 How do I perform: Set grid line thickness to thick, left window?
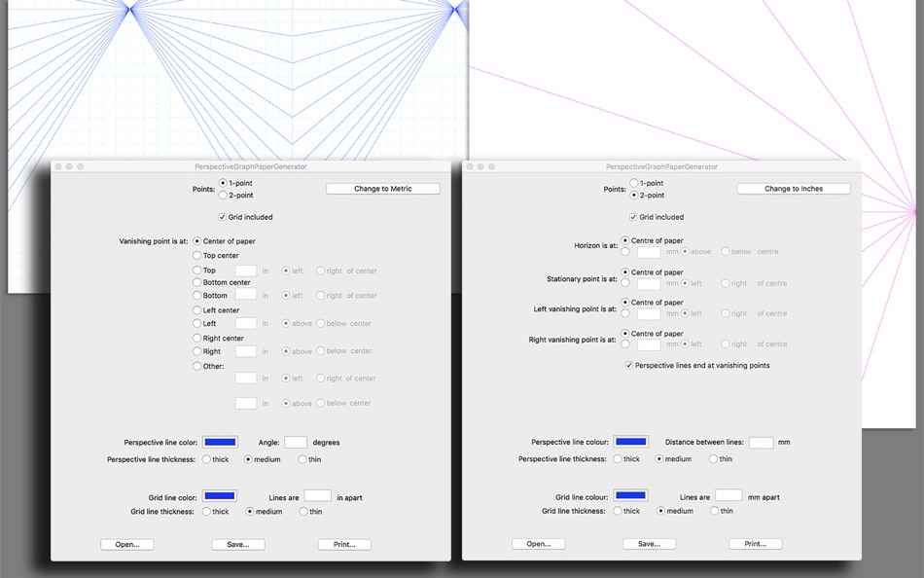coord(207,512)
